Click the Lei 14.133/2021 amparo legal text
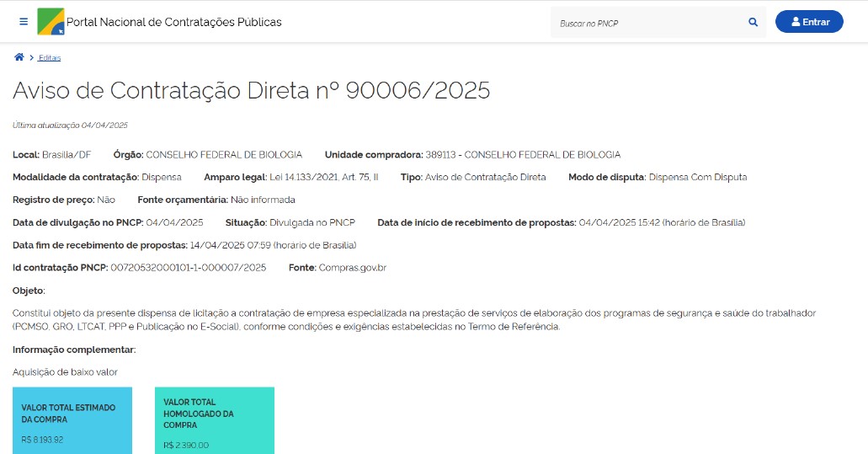The height and width of the screenshot is (454, 868). point(324,178)
